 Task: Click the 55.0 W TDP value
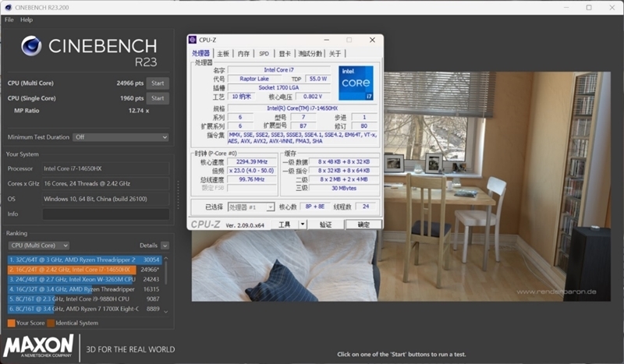click(x=318, y=79)
